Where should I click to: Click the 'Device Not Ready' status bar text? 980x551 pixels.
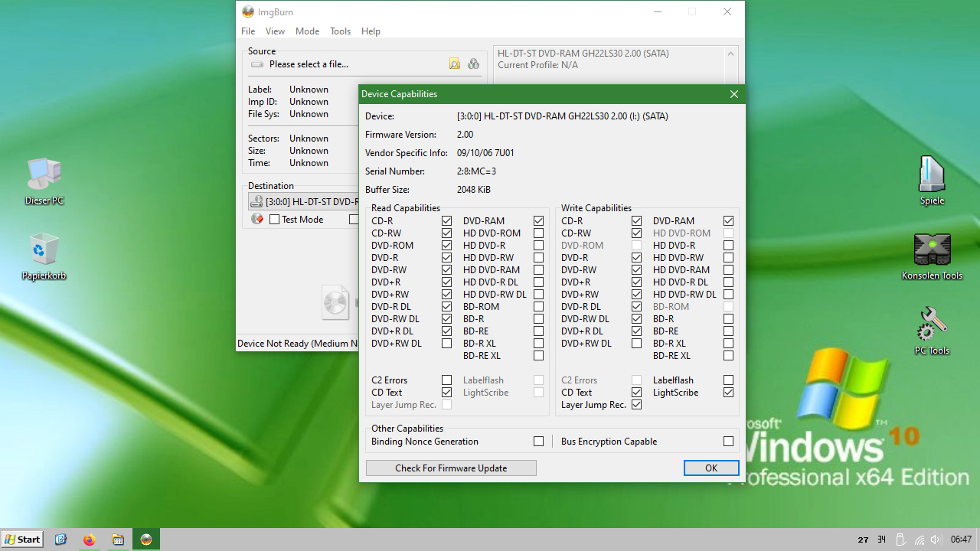click(298, 344)
